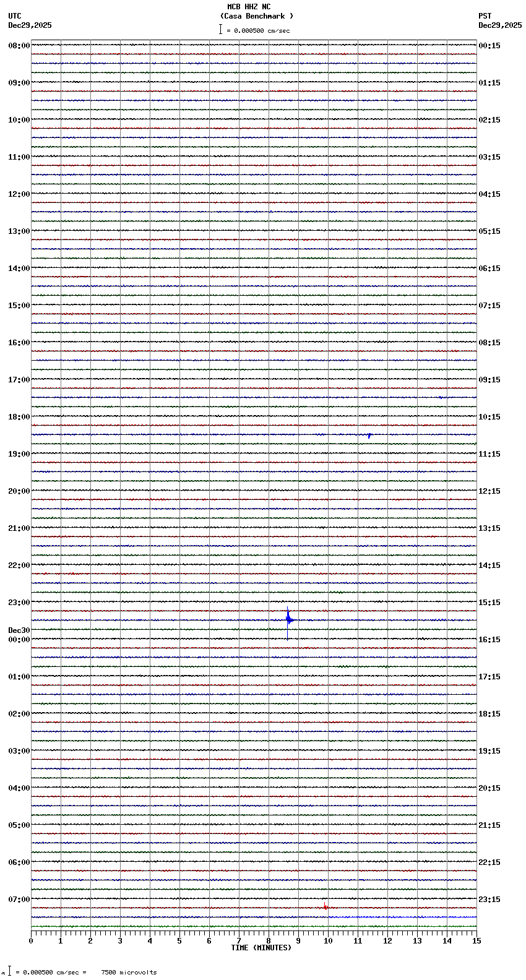Click the 18:00 UTC row label

(19, 417)
